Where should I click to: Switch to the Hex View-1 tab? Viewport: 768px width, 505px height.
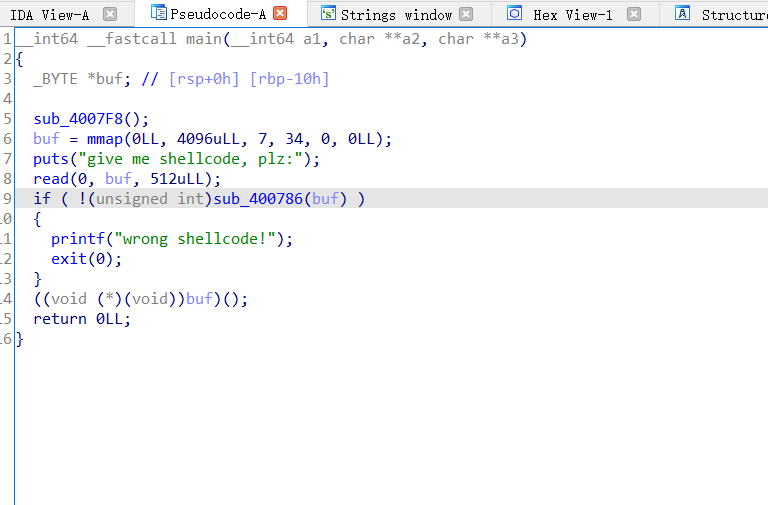[x=573, y=15]
